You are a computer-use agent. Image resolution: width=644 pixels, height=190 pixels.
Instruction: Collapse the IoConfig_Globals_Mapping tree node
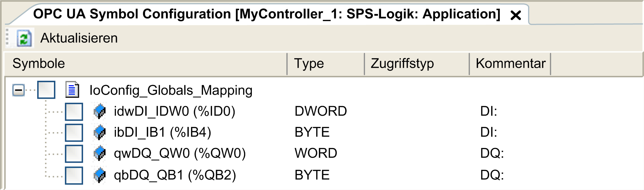[19, 90]
